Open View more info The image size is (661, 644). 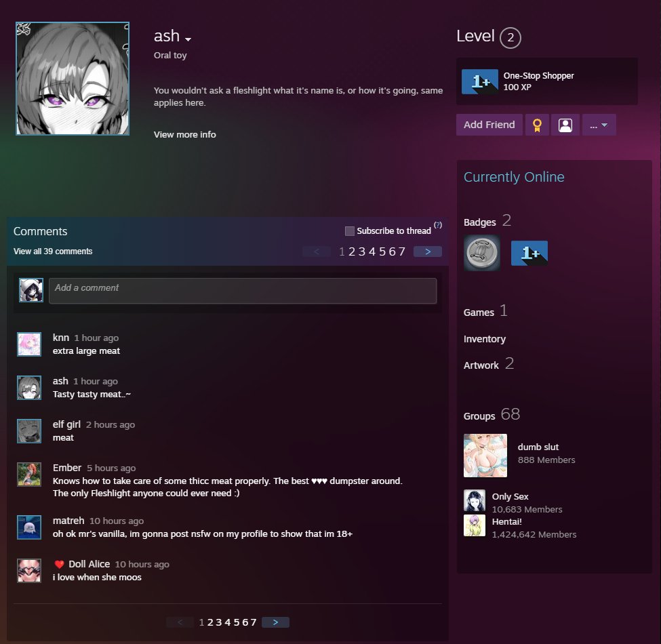click(184, 134)
